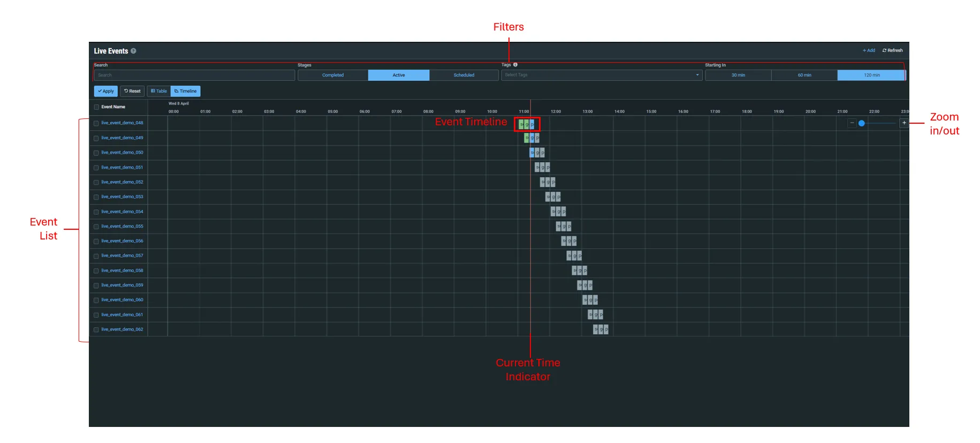Check the box for live_event_demo_050
Image resolution: width=980 pixels, height=443 pixels.
[96, 153]
